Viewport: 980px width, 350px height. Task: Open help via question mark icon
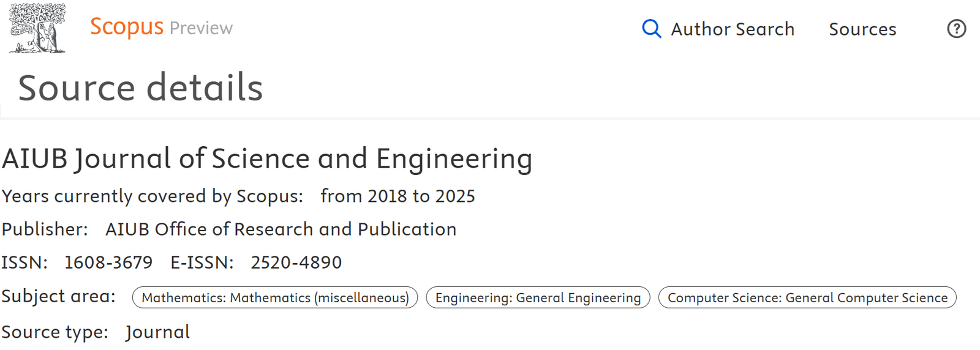coord(956,29)
